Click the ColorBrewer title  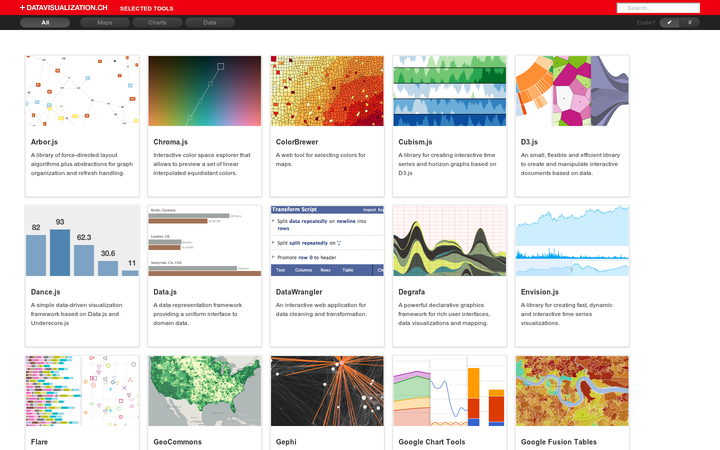coord(297,142)
